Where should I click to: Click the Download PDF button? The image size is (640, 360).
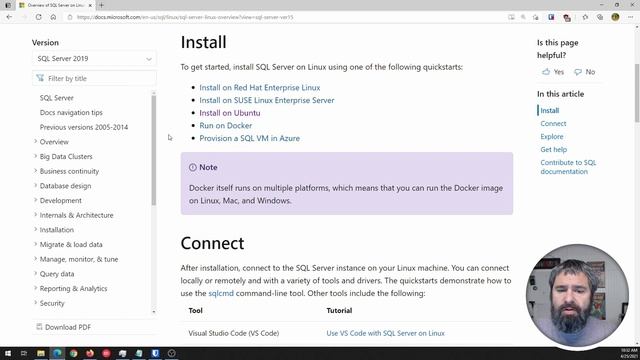63,327
